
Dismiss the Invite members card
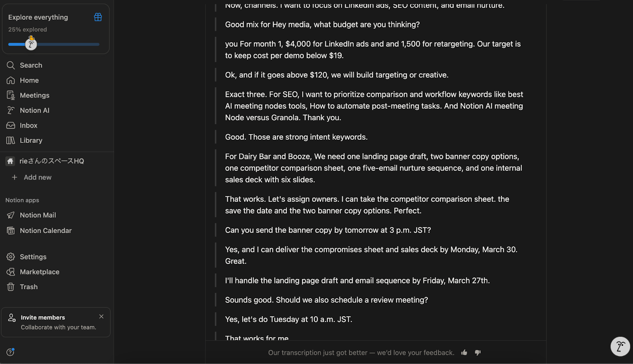point(101,317)
